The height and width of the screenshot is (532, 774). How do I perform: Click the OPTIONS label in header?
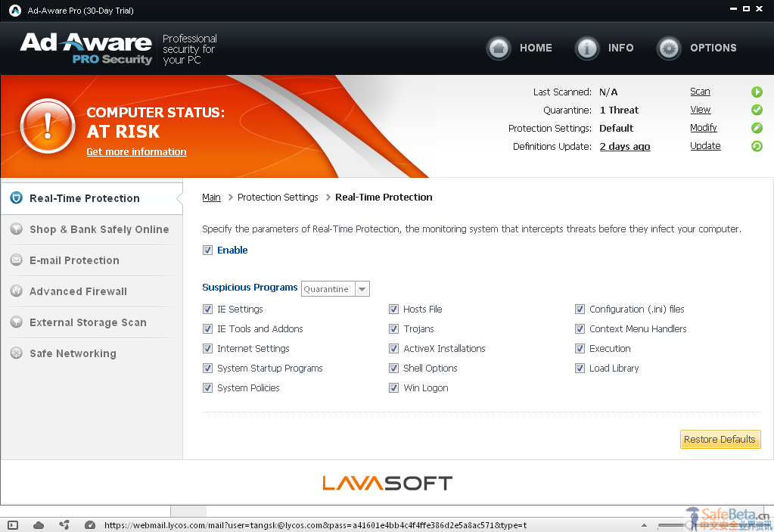tap(713, 48)
